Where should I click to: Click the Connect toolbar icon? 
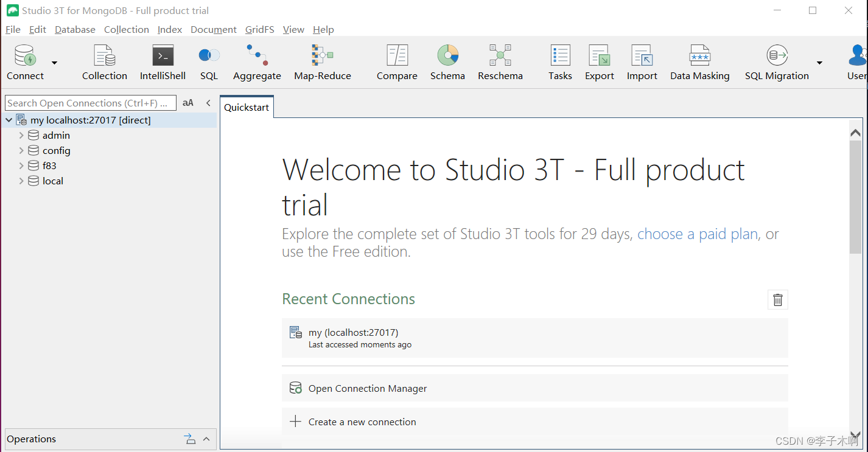(26, 62)
